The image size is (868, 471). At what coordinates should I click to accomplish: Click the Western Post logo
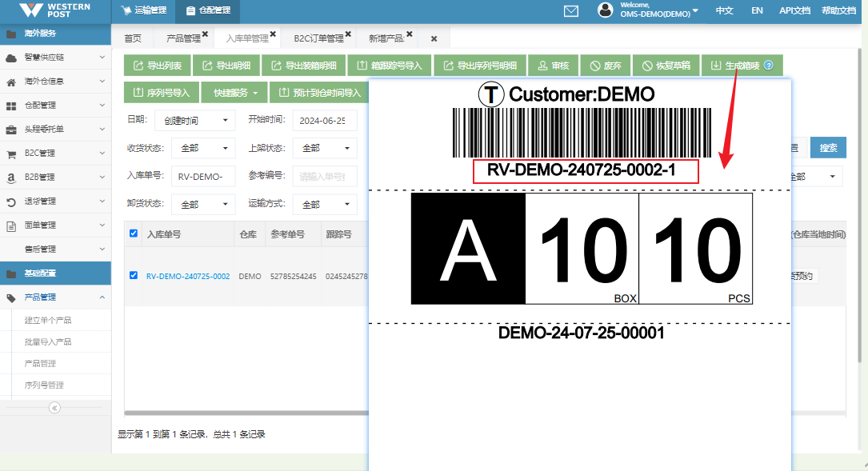[54, 10]
